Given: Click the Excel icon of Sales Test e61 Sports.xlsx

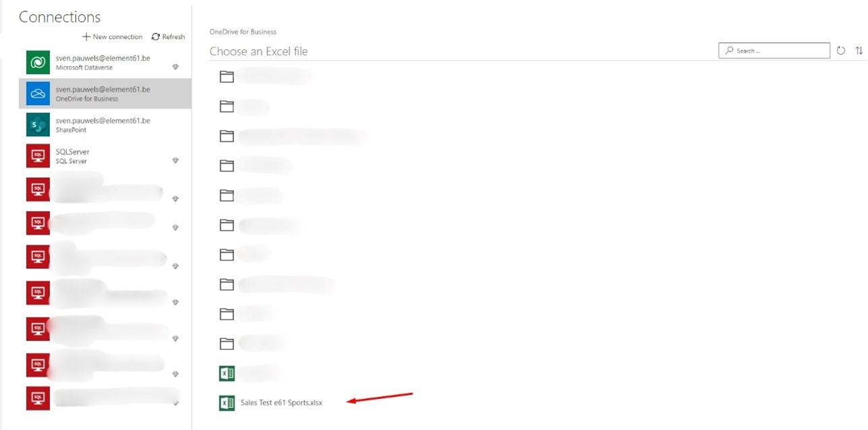Looking at the screenshot, I should point(227,402).
